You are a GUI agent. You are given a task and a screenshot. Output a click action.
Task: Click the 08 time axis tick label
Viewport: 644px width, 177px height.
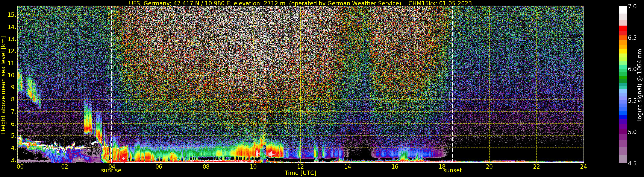206,166
